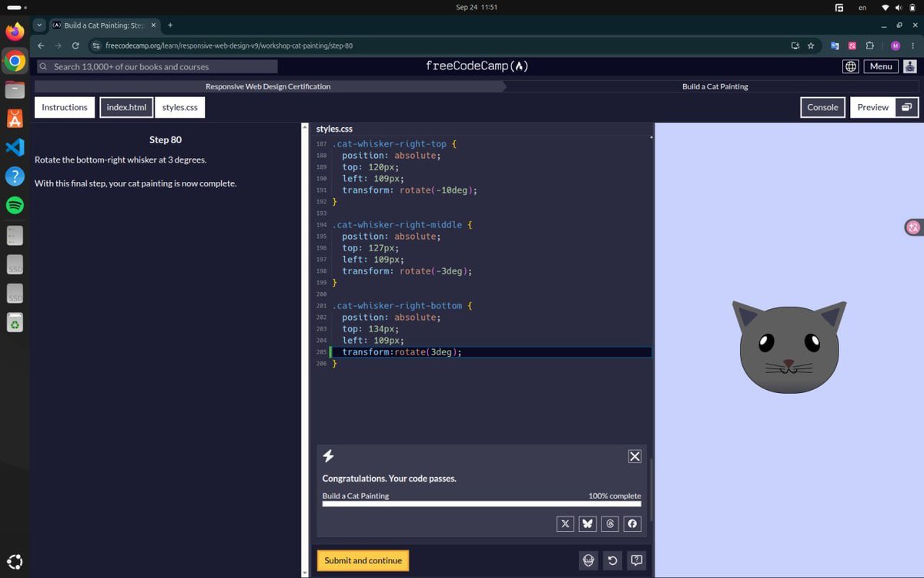Click .cat-whisker-right-middle selector line
Screen dimensions: 924x578
pos(402,225)
